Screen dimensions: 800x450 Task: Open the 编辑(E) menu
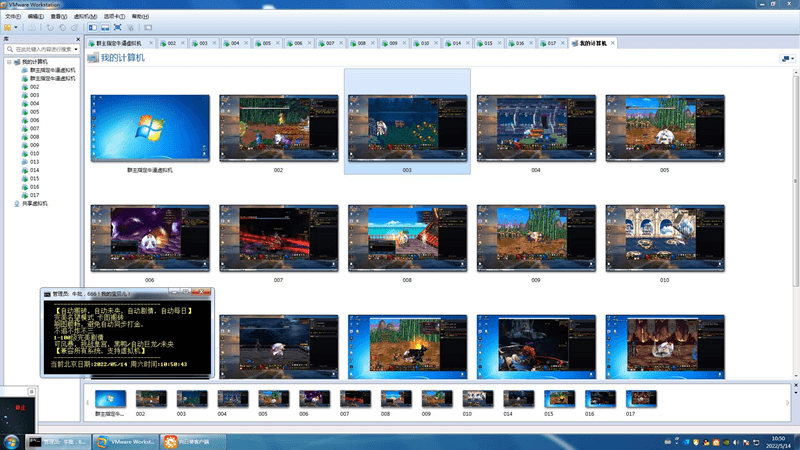pos(35,16)
